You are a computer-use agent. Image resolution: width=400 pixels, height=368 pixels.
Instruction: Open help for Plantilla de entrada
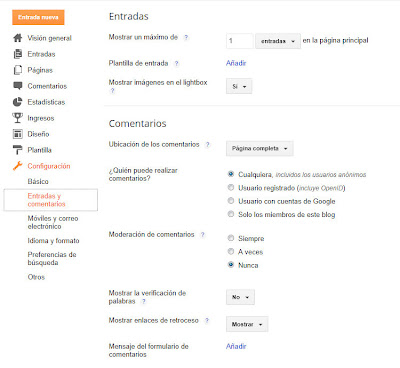176,63
